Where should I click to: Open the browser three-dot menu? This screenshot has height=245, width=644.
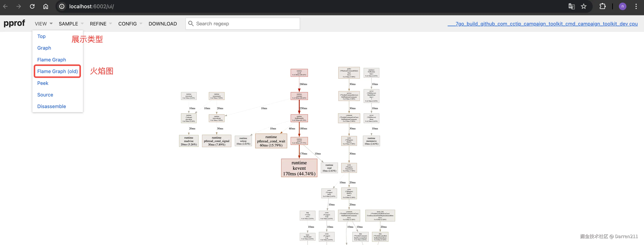tap(636, 6)
